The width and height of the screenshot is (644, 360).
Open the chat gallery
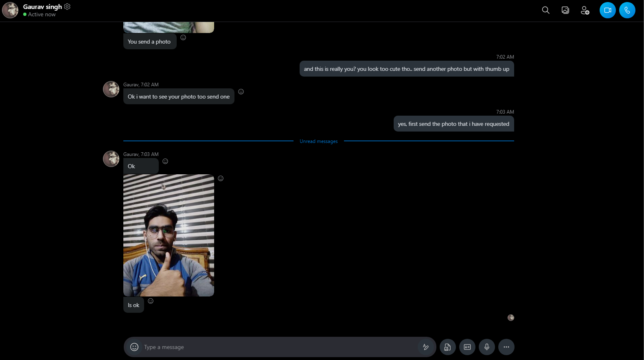[565, 10]
